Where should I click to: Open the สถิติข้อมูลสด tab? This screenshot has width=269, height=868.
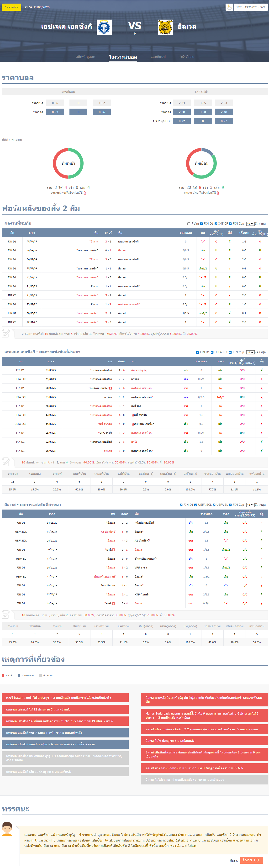(x=85, y=57)
